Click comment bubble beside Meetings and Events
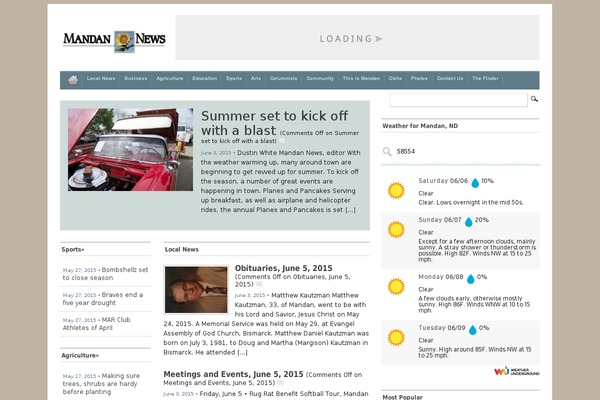Viewport: 600px width, 400px height. click(280, 382)
